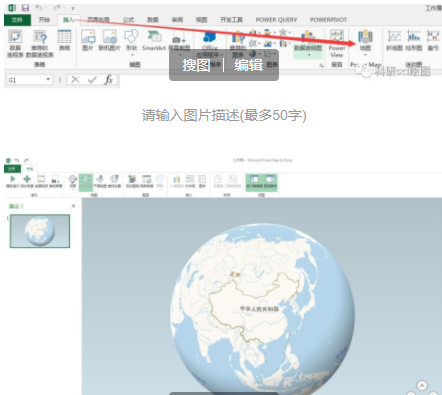Click the confirm checkmark in formula bar

[92, 80]
